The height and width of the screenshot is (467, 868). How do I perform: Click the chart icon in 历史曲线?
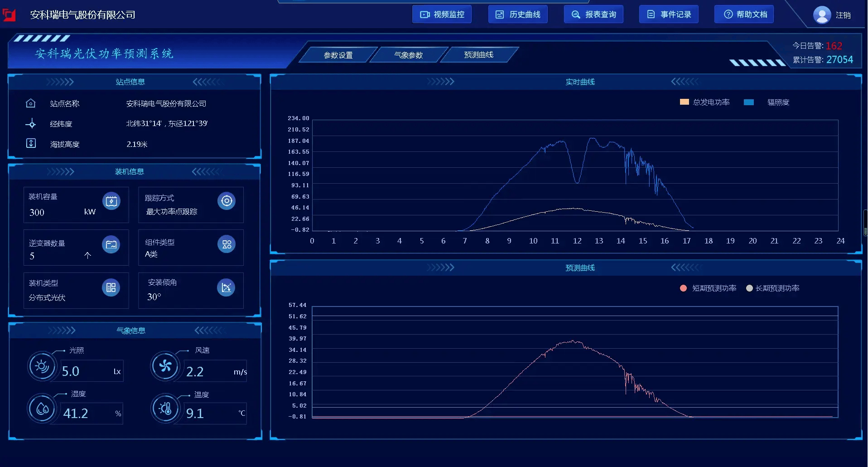point(500,15)
